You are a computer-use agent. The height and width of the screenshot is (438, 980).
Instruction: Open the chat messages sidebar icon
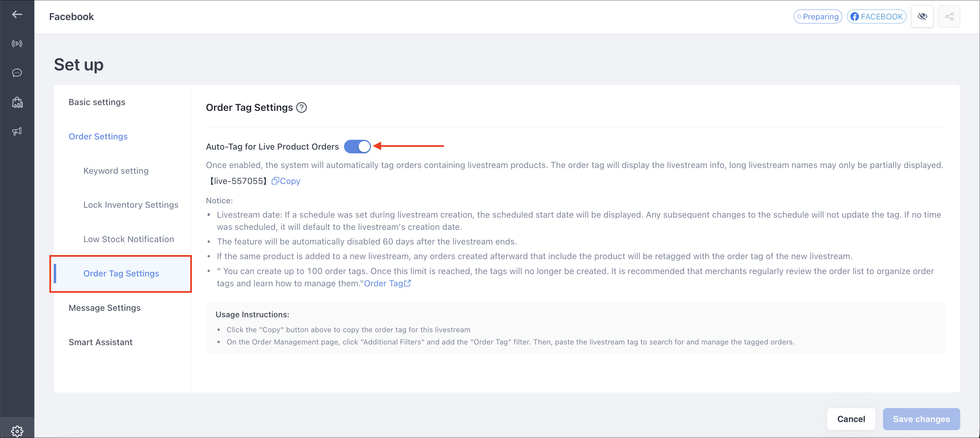click(x=17, y=73)
